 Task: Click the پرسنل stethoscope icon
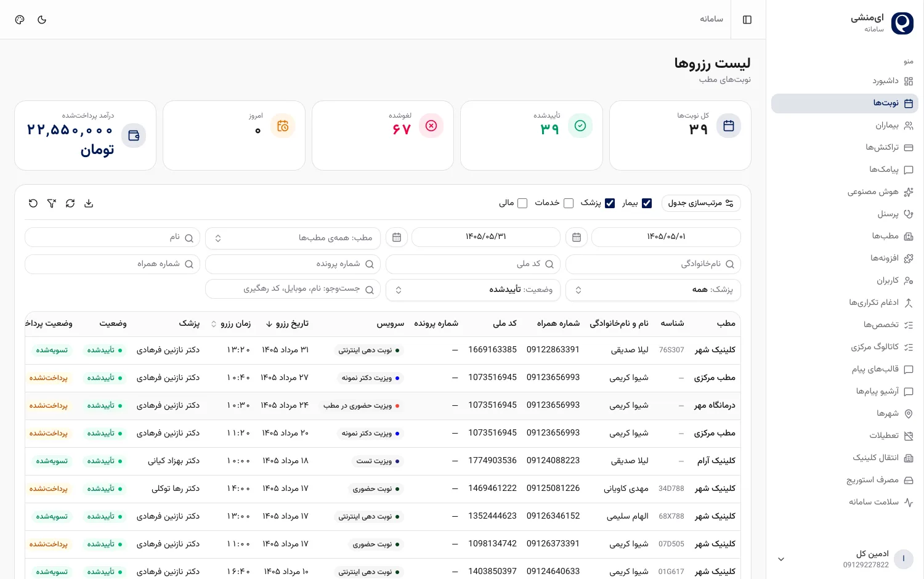point(909,214)
